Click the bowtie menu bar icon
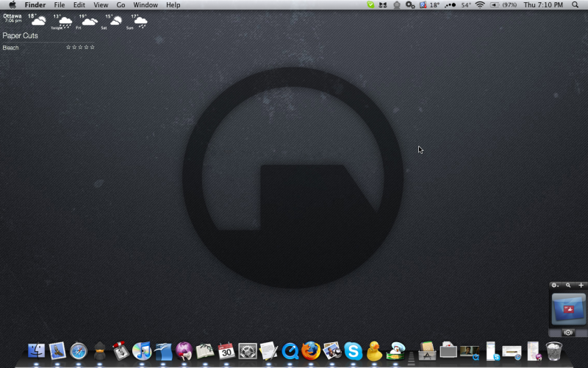The image size is (588, 368). [383, 5]
